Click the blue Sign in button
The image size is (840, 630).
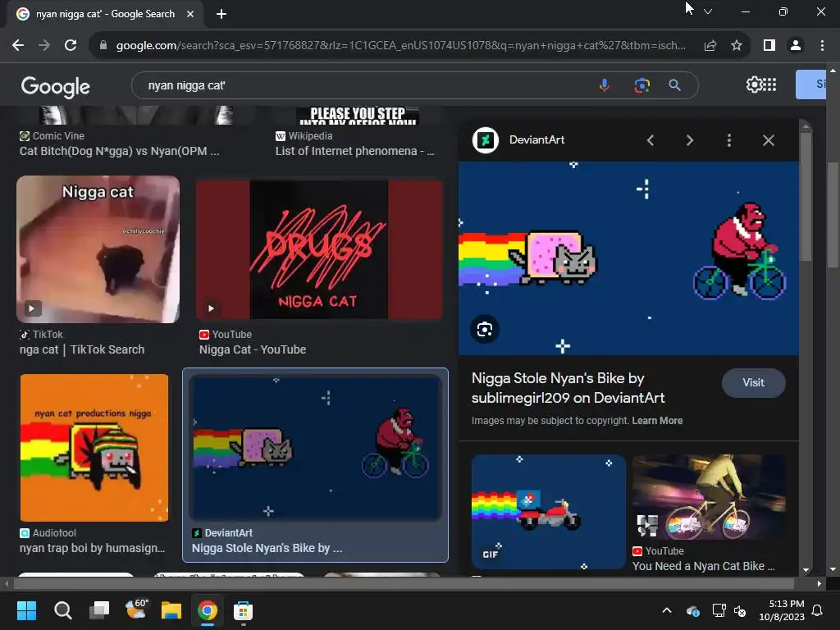coord(810,84)
